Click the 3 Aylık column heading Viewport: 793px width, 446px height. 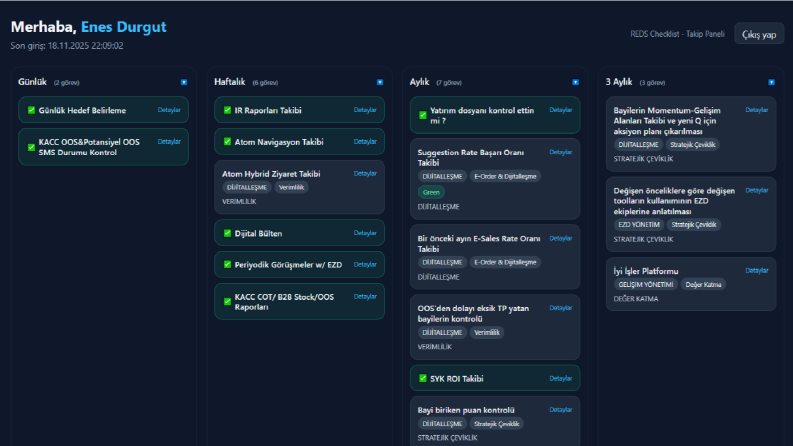pyautogui.click(x=619, y=82)
